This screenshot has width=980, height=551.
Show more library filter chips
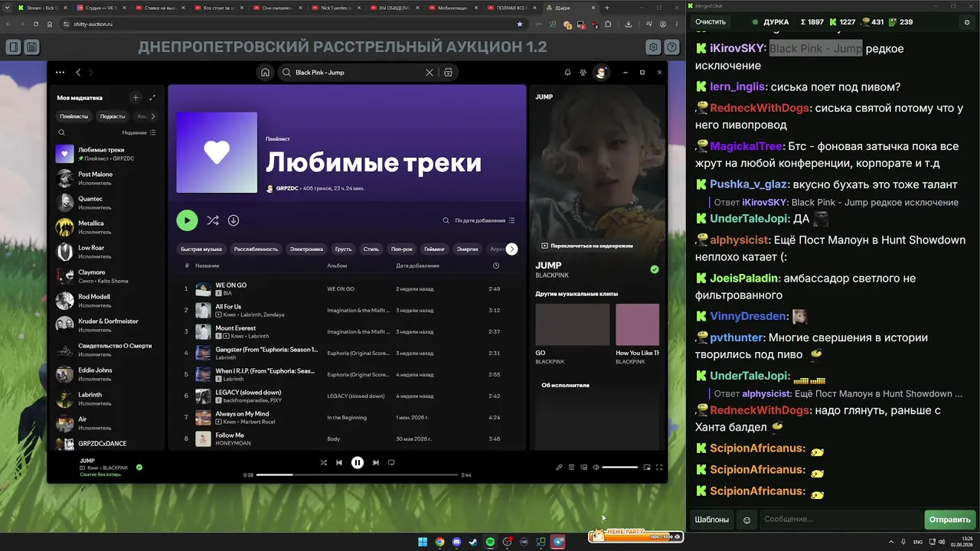tap(152, 116)
